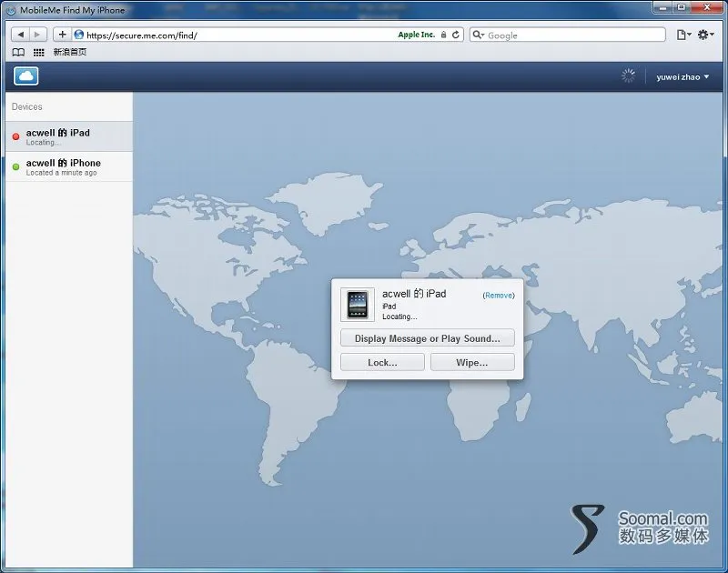Open the Safari settings gear menu
Screen dimensions: 728x573
pos(705,35)
